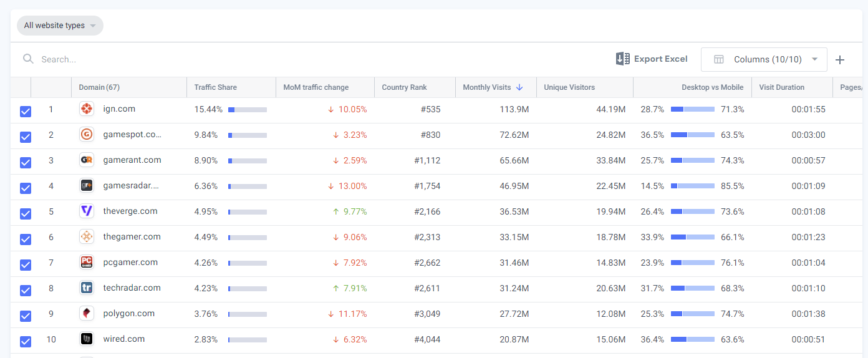The image size is (868, 358).
Task: Open the techradar.com domain link
Action: [x=132, y=288]
